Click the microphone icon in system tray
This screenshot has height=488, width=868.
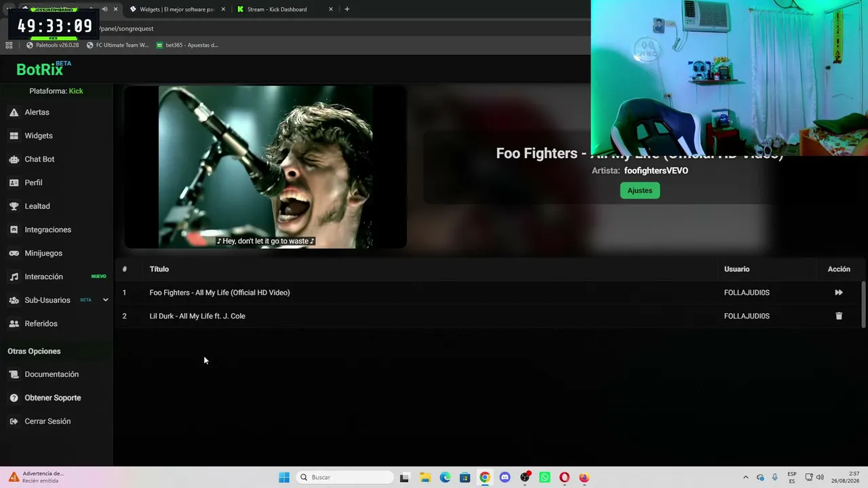[774, 478]
